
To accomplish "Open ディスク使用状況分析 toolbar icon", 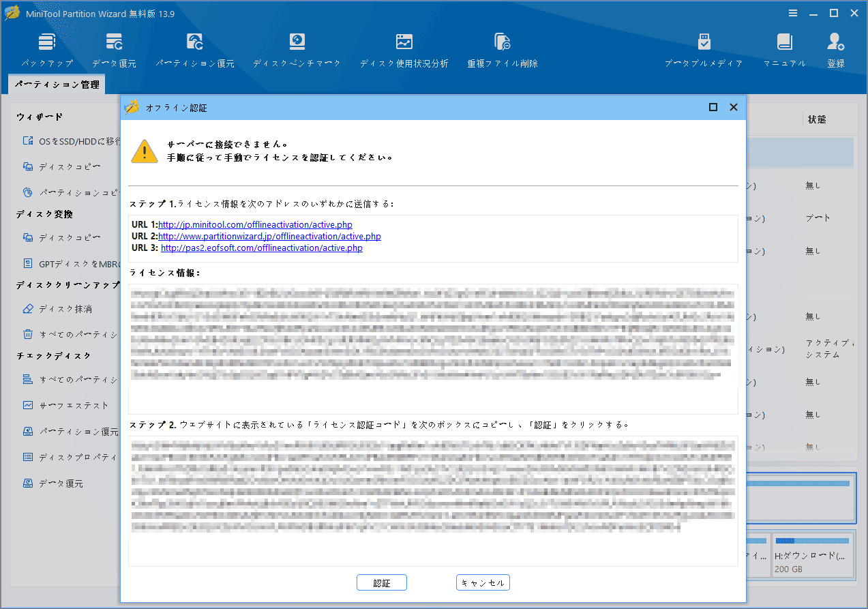I will tap(404, 42).
